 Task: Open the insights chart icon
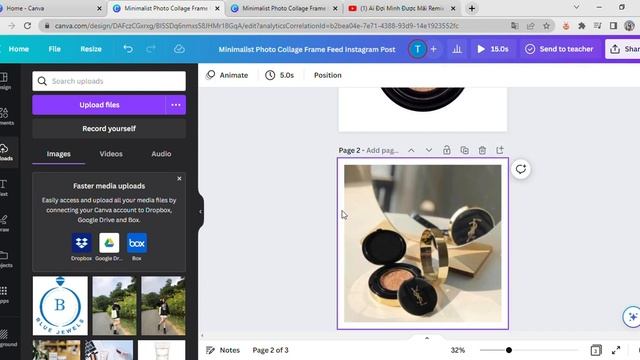tap(457, 49)
